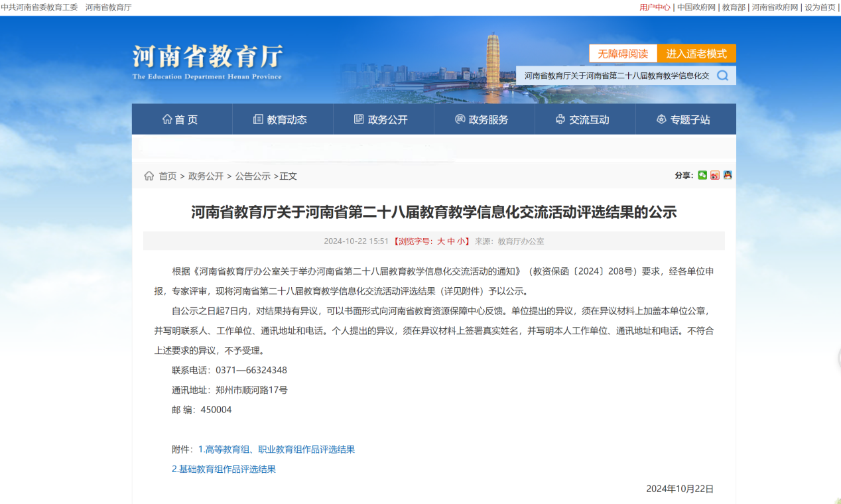The image size is (841, 504).
Task: Click 公告公示 in the breadcrumb
Action: [253, 176]
